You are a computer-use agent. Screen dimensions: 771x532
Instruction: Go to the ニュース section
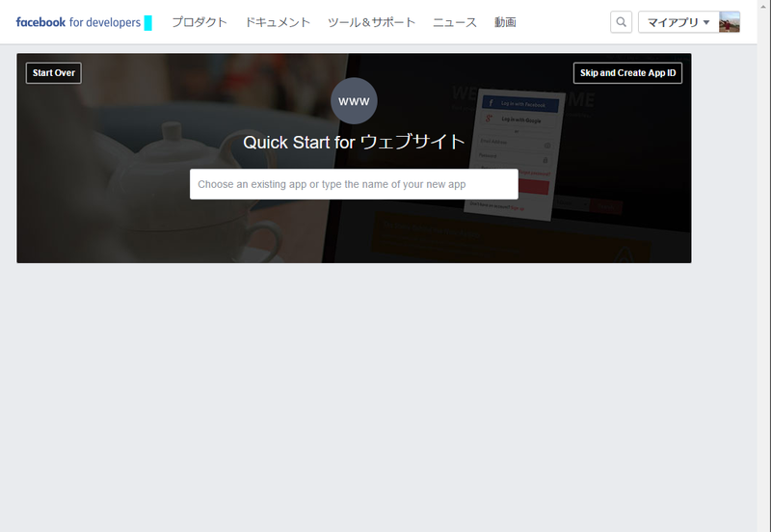[x=455, y=22]
